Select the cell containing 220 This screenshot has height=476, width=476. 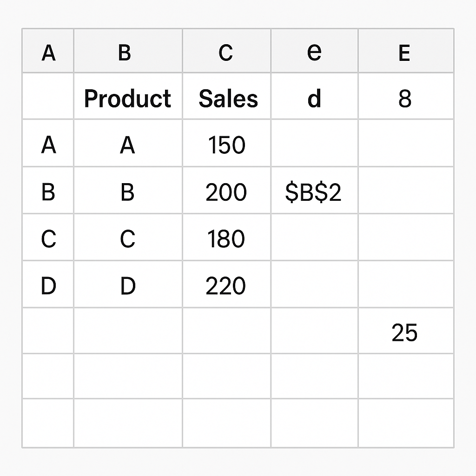(226, 284)
